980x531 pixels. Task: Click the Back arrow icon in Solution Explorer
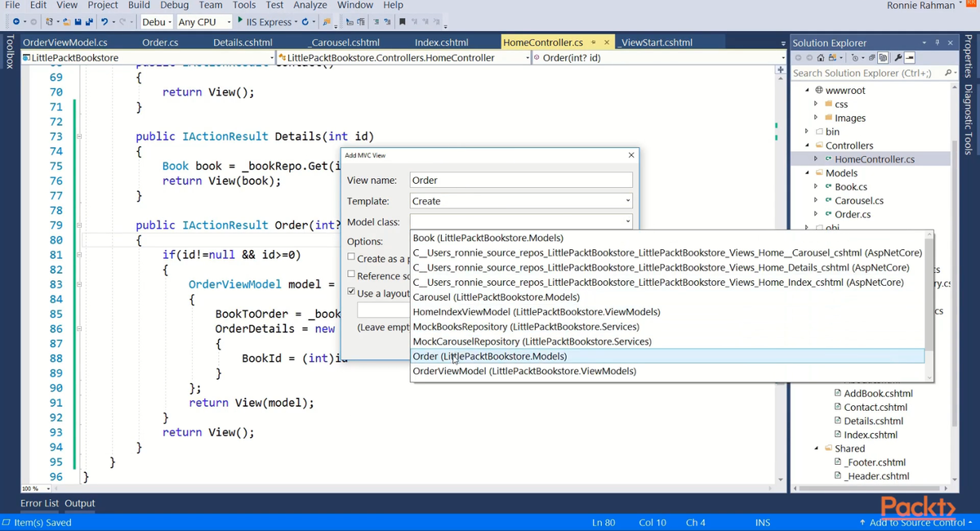[798, 58]
